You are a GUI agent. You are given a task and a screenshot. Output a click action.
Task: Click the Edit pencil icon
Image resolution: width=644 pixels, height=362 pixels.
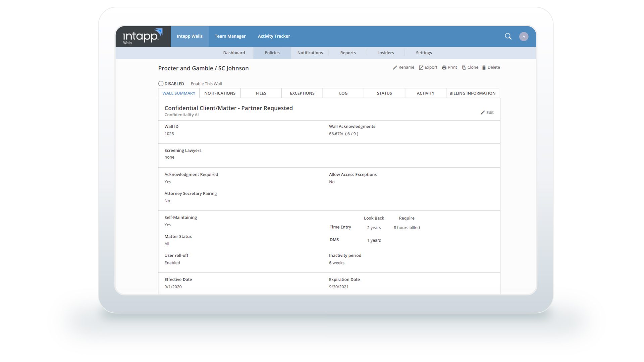tap(483, 113)
